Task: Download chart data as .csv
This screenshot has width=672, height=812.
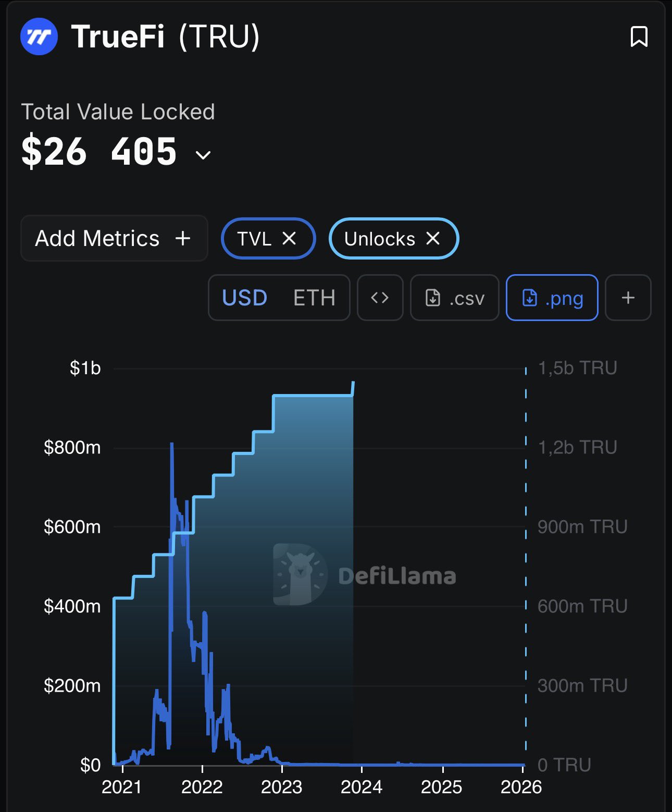Action: [455, 298]
